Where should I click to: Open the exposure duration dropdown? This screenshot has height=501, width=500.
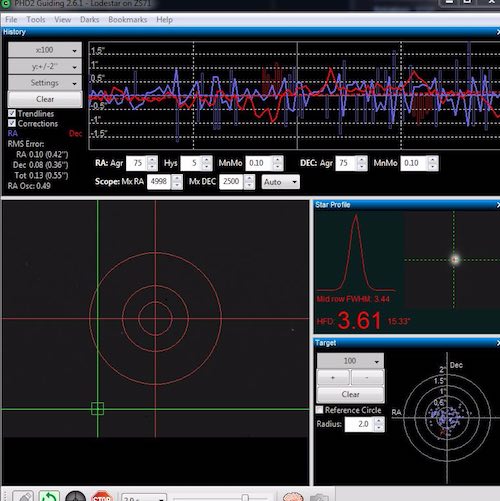pos(144,497)
